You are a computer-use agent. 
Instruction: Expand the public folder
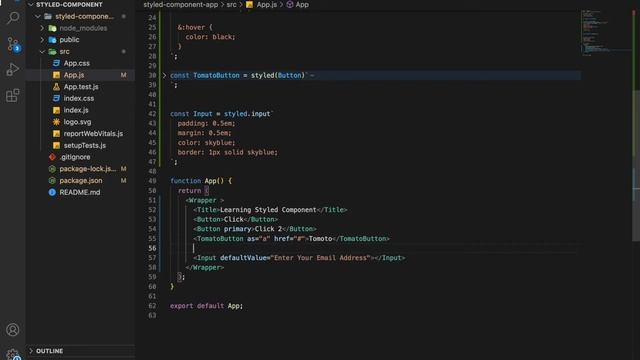[42, 40]
